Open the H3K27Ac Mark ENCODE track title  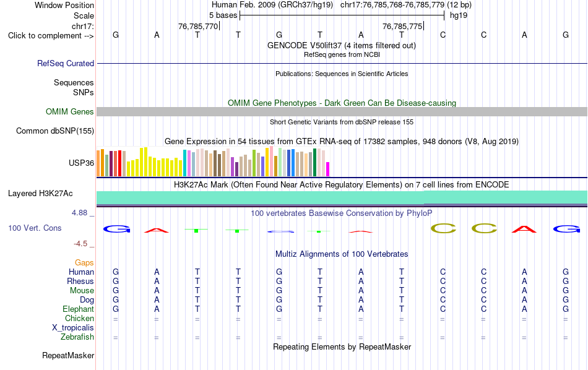342,185
